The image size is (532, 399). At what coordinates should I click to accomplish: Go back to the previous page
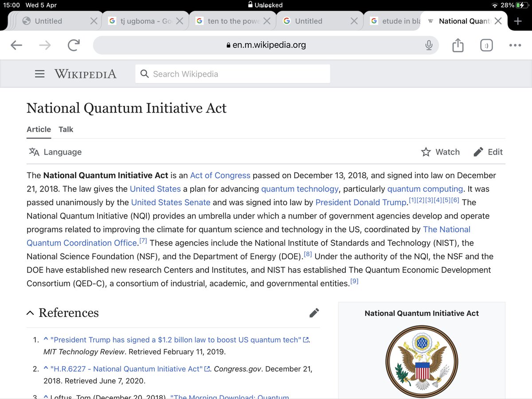(16, 45)
